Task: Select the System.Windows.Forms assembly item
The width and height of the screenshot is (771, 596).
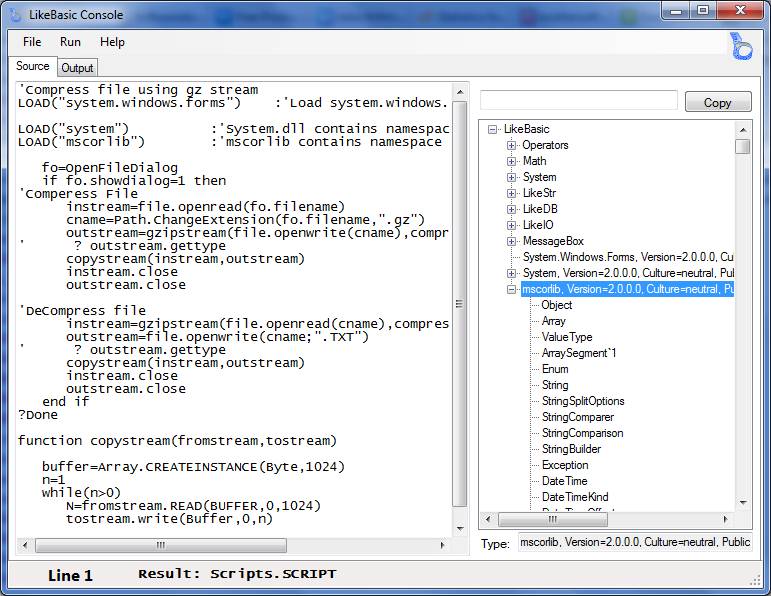Action: pyautogui.click(x=628, y=257)
